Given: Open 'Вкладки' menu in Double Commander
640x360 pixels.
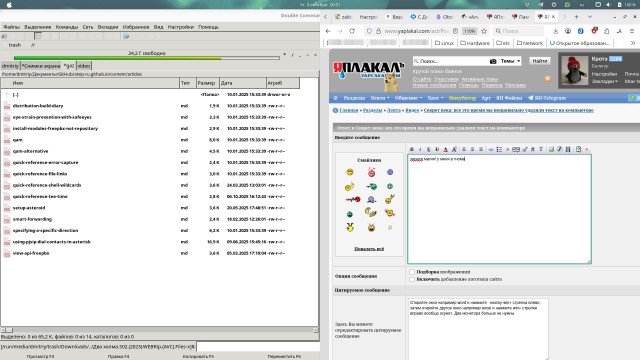Looking at the screenshot, I should coord(108,27).
